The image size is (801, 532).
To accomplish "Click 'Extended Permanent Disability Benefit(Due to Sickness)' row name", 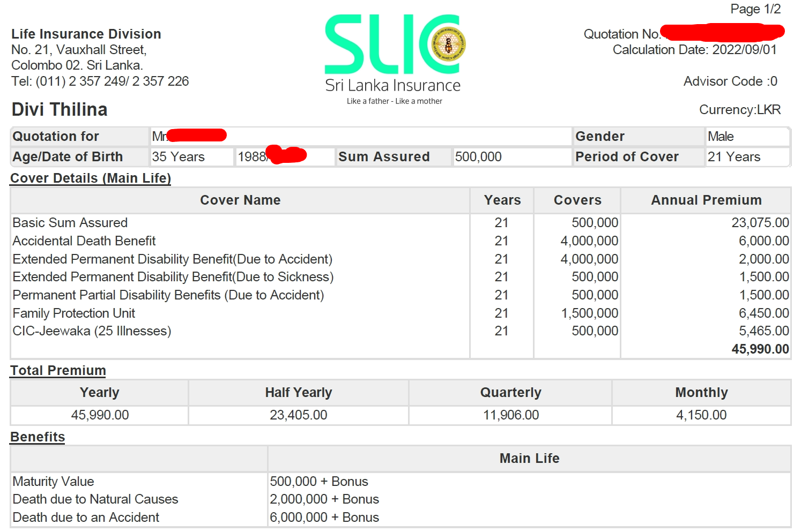I will 173,277.
